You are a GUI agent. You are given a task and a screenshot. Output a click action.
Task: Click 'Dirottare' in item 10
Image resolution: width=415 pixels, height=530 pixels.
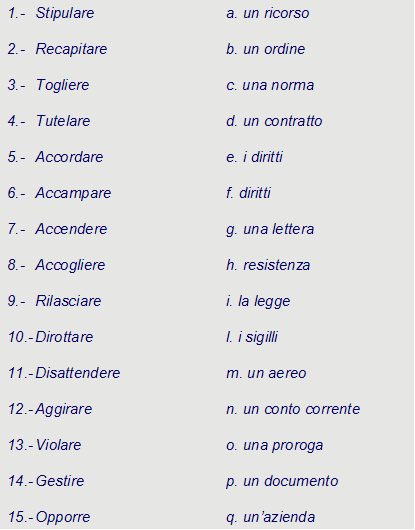coord(64,337)
